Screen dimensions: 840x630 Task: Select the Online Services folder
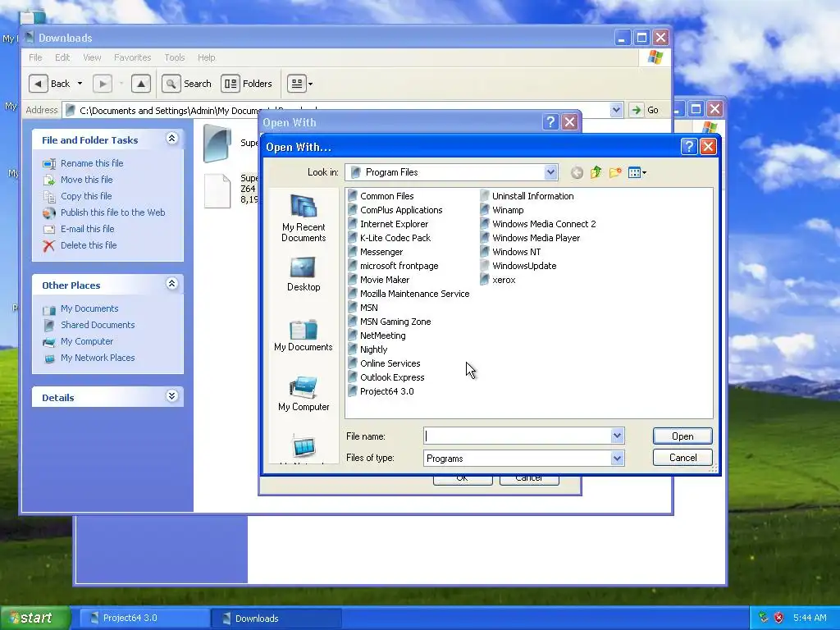point(384,363)
